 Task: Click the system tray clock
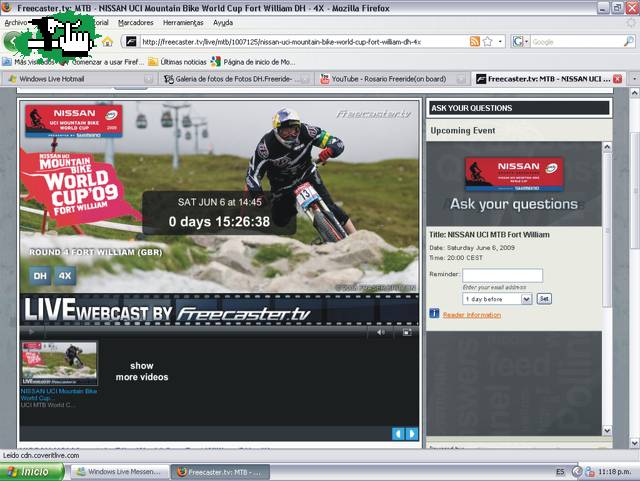[x=616, y=472]
